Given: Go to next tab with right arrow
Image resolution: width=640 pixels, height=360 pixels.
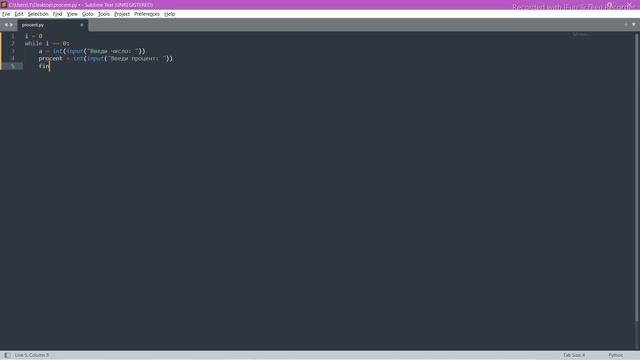Looking at the screenshot, I should [x=11, y=25].
